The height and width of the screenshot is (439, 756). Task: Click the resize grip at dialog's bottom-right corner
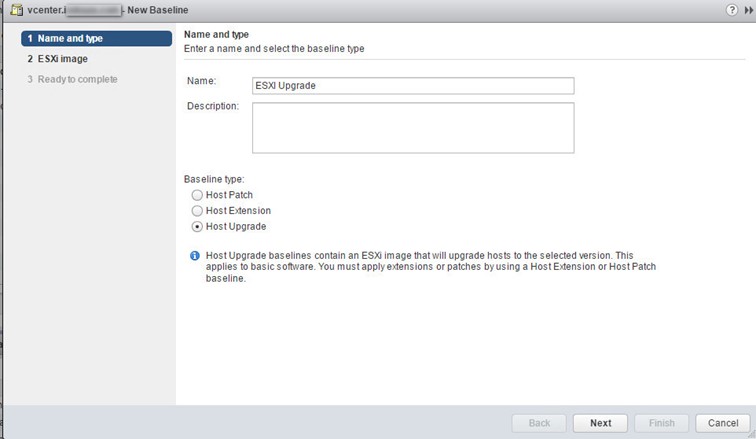tap(752, 435)
